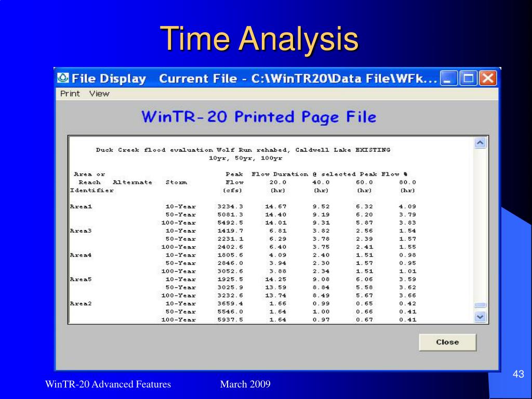Click the vertical scrollbar thumb
The image size is (532, 399).
[x=480, y=305]
